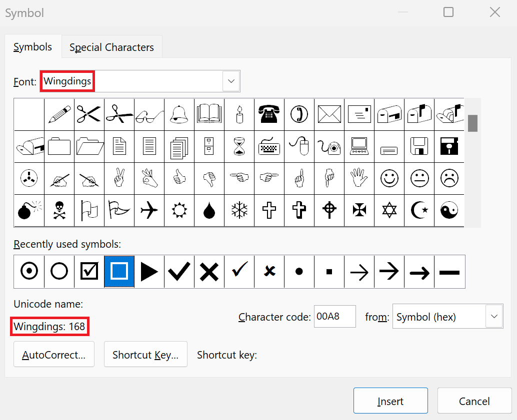Pick the black right triangle recent symbol
Screen dimensions: 517x420
[149, 272]
